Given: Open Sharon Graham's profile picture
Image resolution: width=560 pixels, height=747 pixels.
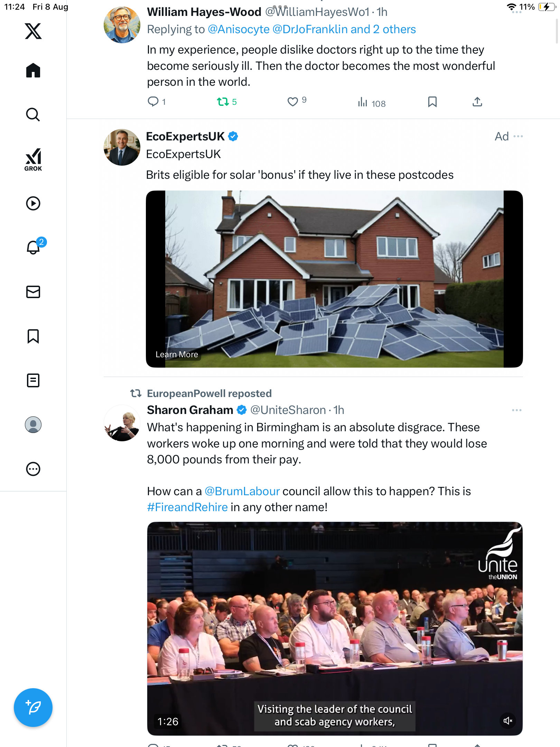Looking at the screenshot, I should (x=122, y=423).
